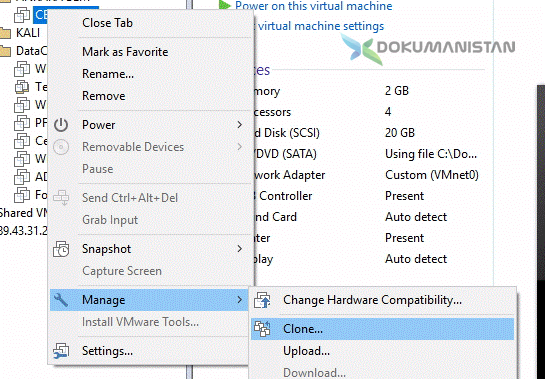The height and width of the screenshot is (379, 545).
Task: Click the Using file C:\Do... DVD value
Action: pos(431,154)
